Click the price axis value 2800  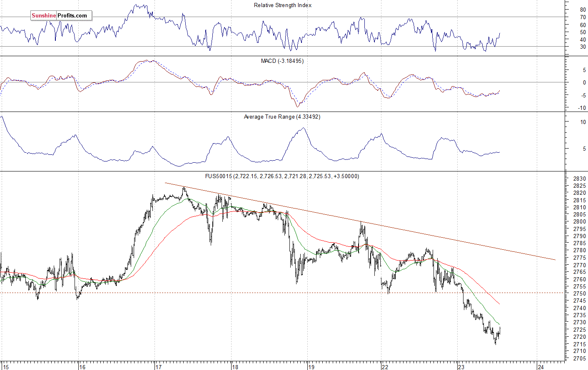[580, 222]
